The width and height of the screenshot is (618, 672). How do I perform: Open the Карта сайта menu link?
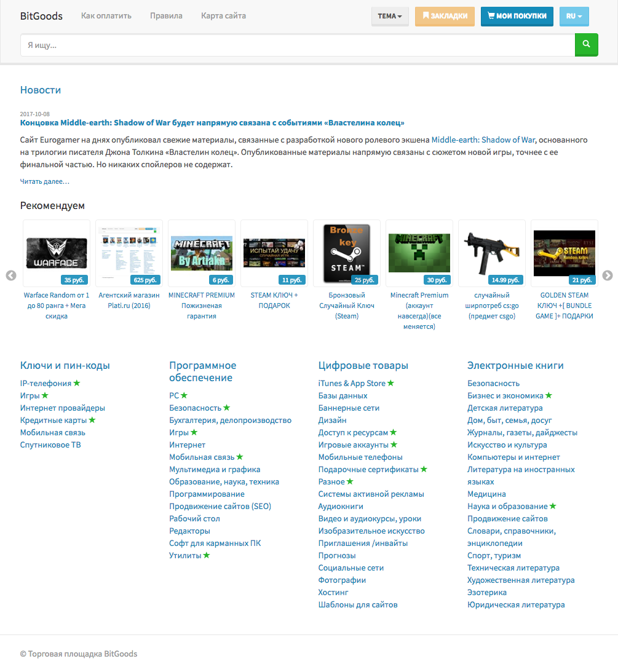[223, 16]
